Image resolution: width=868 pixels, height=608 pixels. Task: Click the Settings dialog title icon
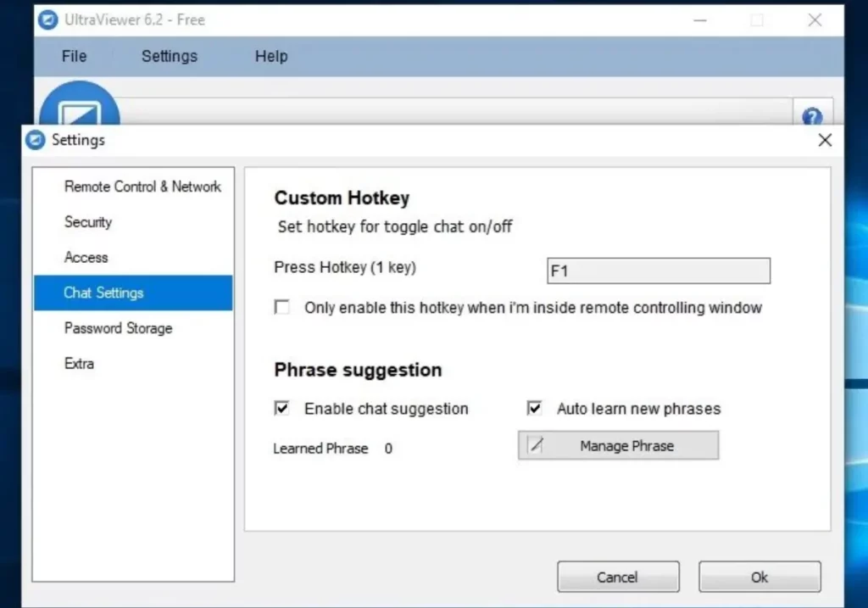coord(36,140)
